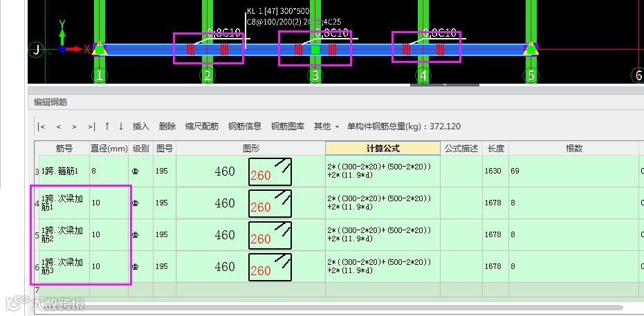644x316 pixels.
Task: Select the 公式描述 column header
Action: (x=461, y=149)
